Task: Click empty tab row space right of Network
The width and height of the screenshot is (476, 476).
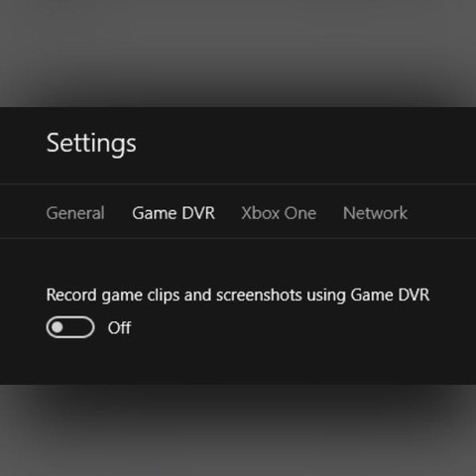Action: (442, 211)
